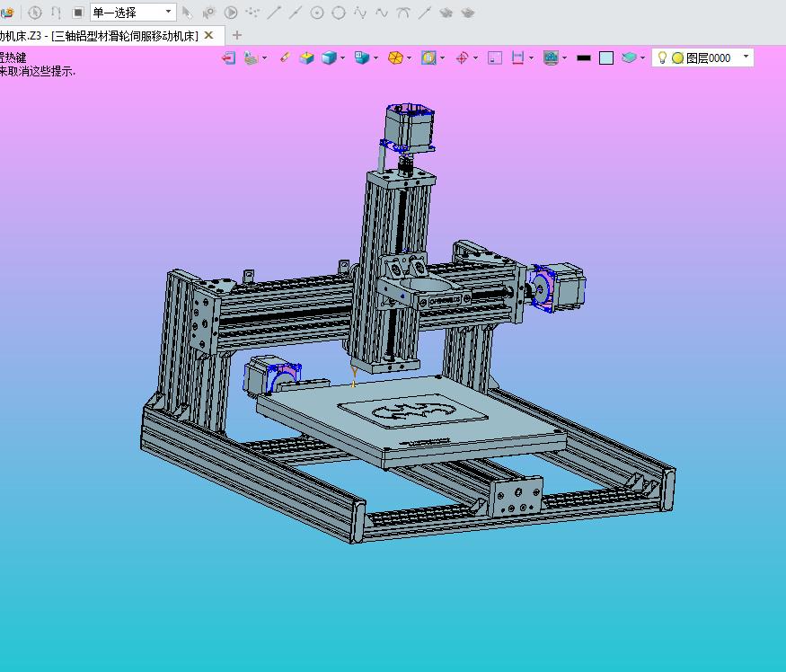Expand the dimension measure dropdown arrow

coord(531,57)
